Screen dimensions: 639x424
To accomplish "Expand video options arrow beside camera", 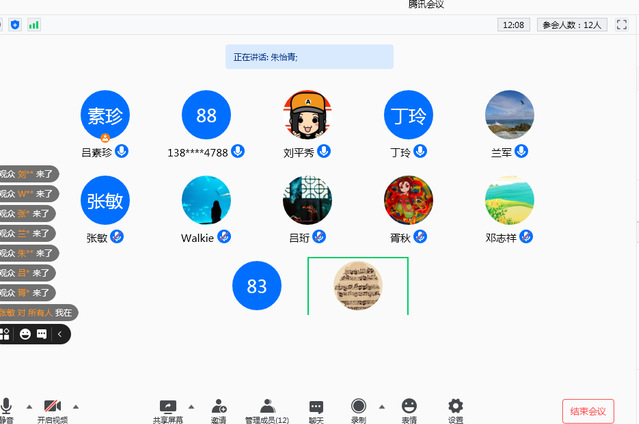I will click(76, 405).
